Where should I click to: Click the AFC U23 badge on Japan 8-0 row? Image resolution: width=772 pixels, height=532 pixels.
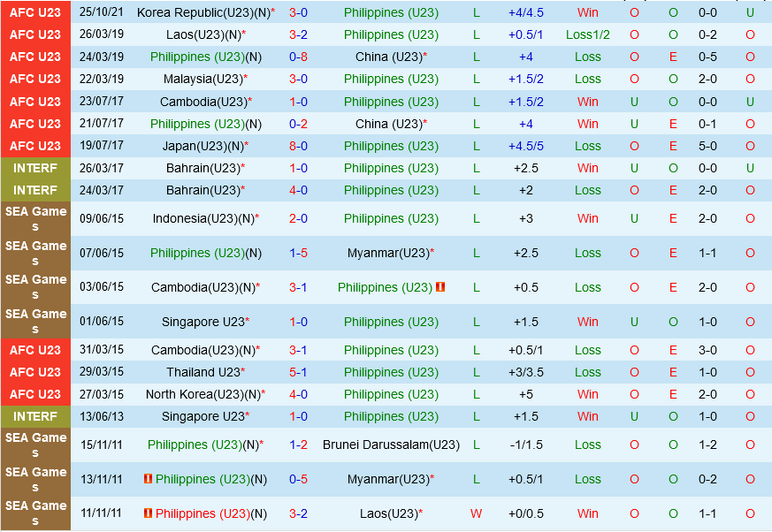point(35,145)
